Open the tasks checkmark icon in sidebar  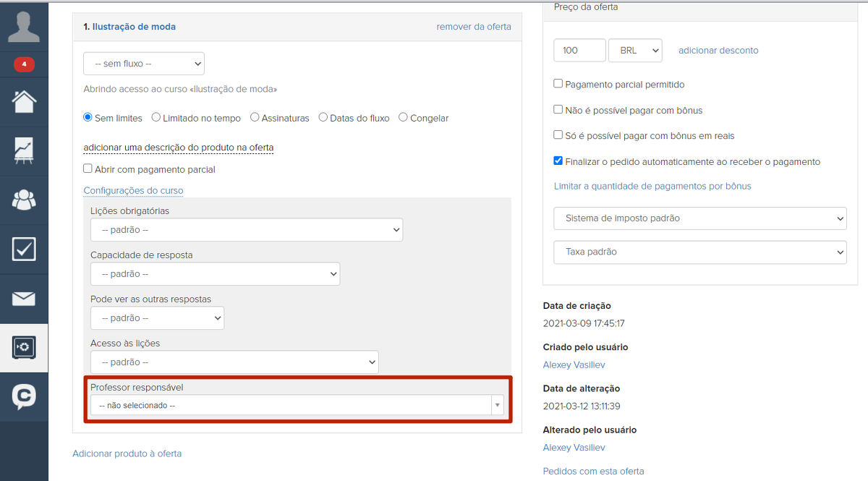click(x=24, y=250)
